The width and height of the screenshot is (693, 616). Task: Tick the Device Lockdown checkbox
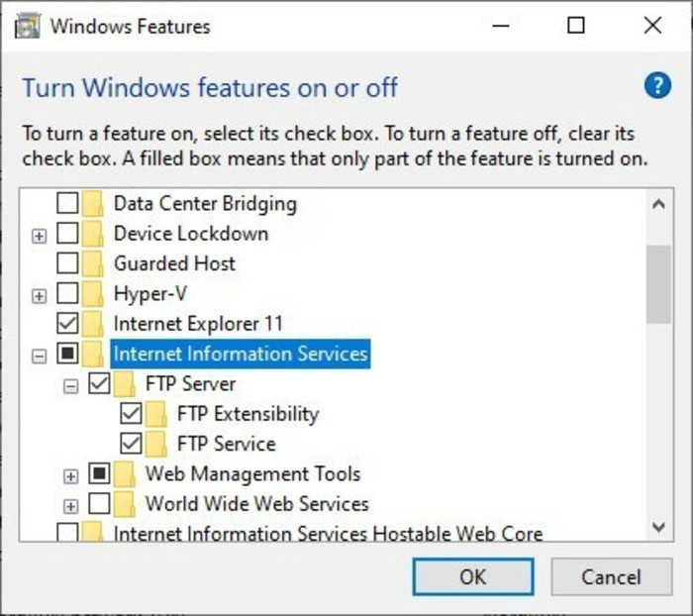pos(67,234)
